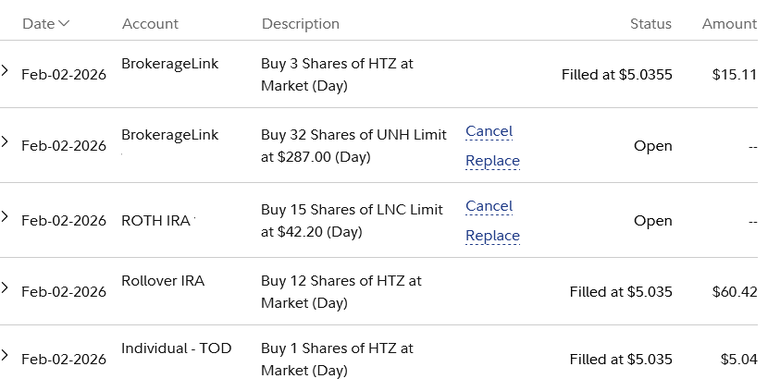Expand the Individual - TOD order row chevron
780x391 pixels.
coord(4,355)
